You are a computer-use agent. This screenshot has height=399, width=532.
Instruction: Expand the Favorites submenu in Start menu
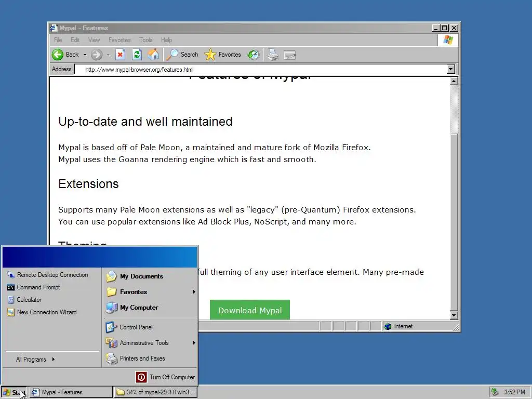point(194,292)
